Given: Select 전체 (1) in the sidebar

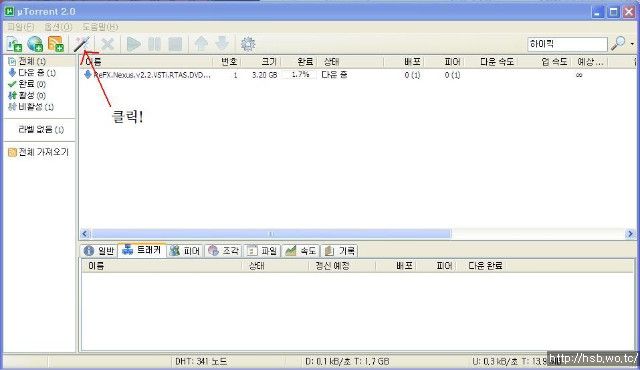Looking at the screenshot, I should (32, 61).
